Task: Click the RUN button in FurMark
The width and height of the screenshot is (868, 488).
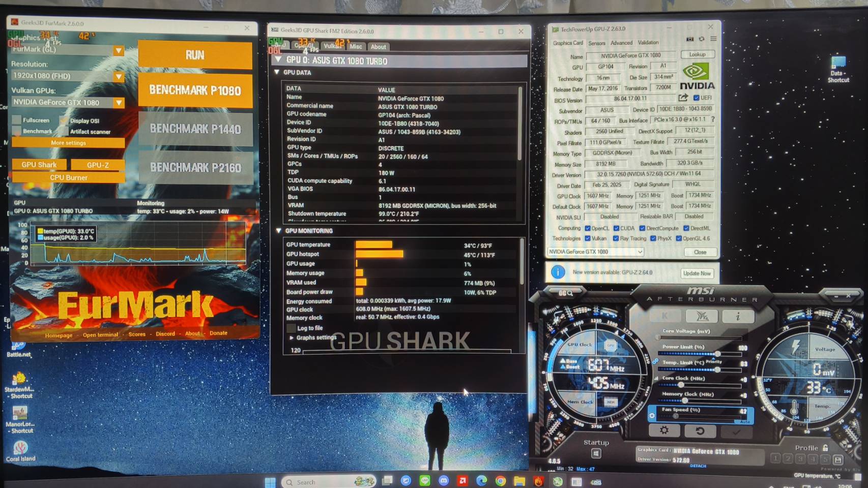Action: click(195, 55)
